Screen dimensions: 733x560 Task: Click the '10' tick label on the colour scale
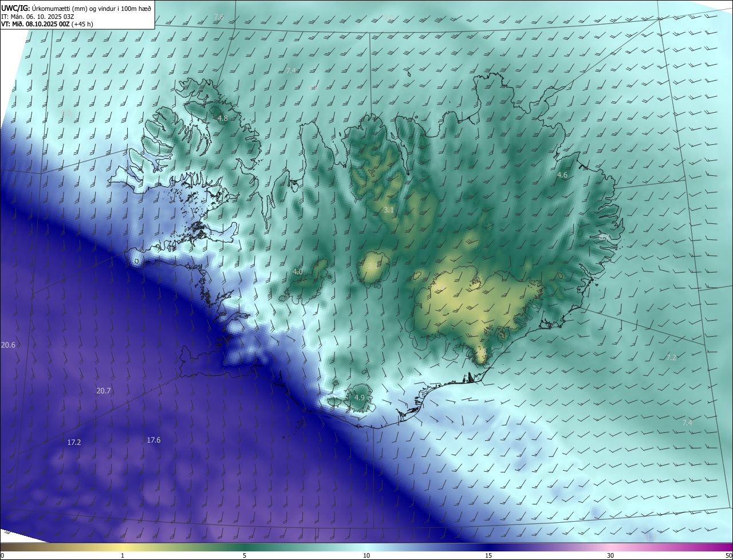tap(366, 555)
